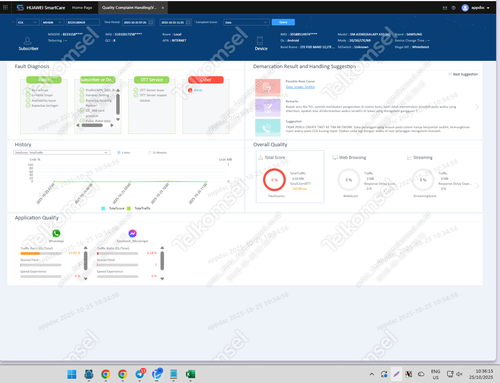
Task: Open the Data Usage root cause link
Action: (x=300, y=87)
